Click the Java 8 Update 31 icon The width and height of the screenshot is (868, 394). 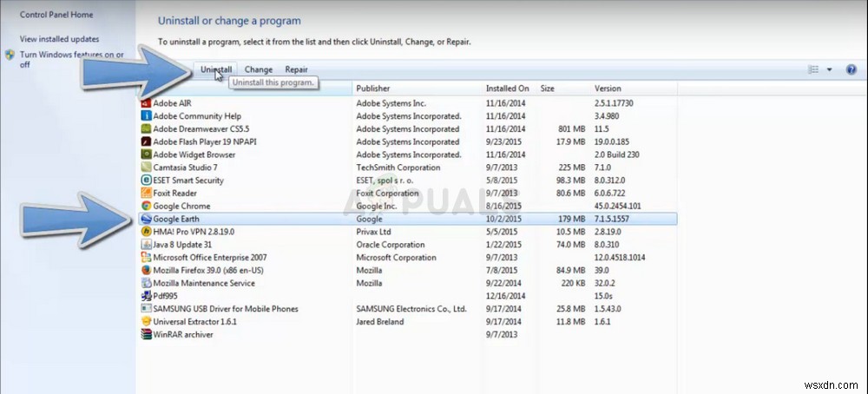point(146,244)
